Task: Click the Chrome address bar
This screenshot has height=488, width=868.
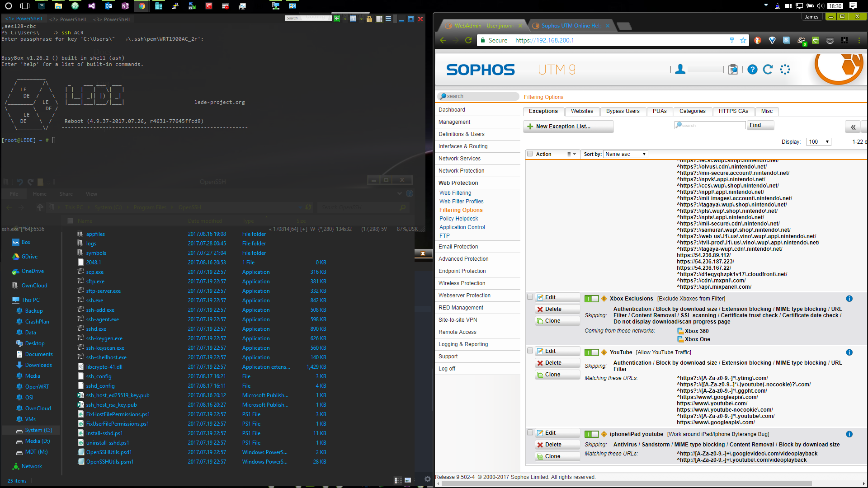Action: [x=619, y=40]
